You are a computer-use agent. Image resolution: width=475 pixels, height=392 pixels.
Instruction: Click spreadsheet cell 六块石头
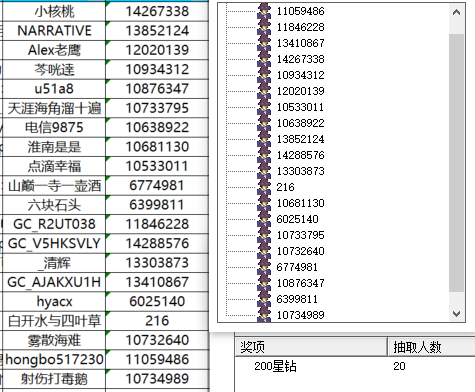(x=54, y=205)
